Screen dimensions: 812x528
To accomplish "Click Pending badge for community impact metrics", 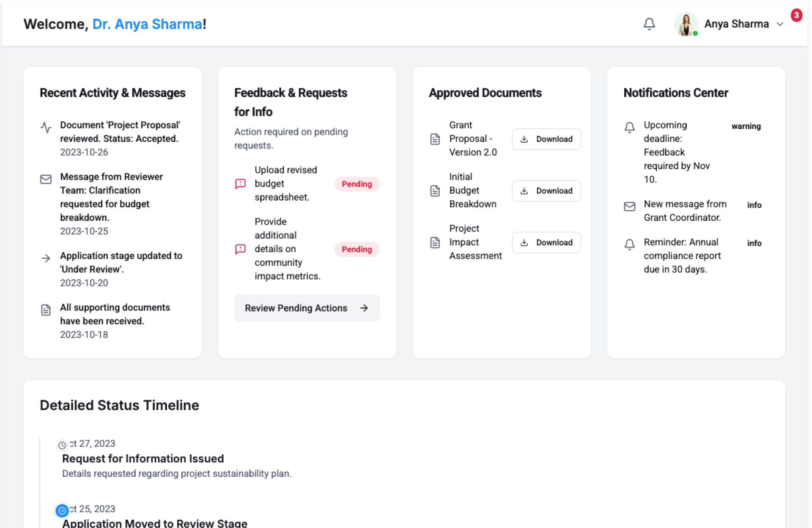I will (357, 249).
